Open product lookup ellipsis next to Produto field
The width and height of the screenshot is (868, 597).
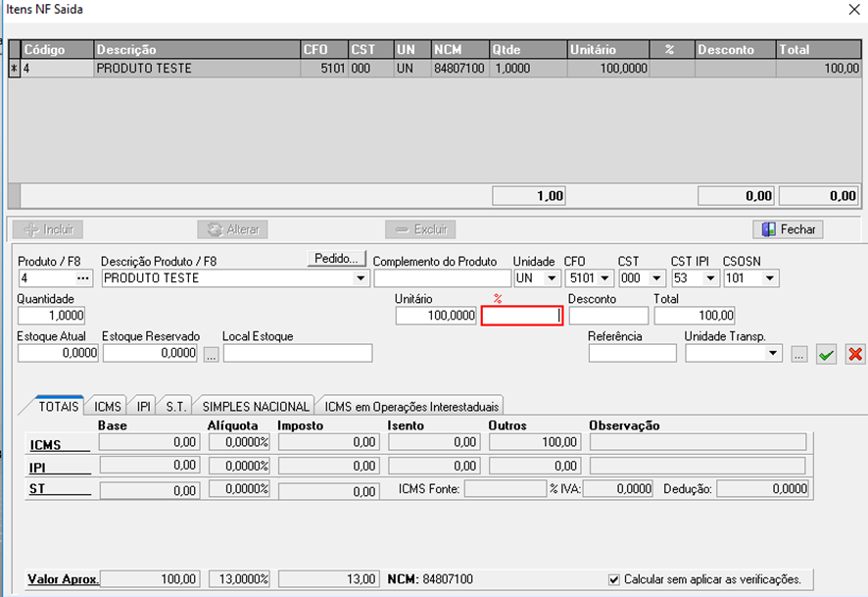tap(83, 278)
